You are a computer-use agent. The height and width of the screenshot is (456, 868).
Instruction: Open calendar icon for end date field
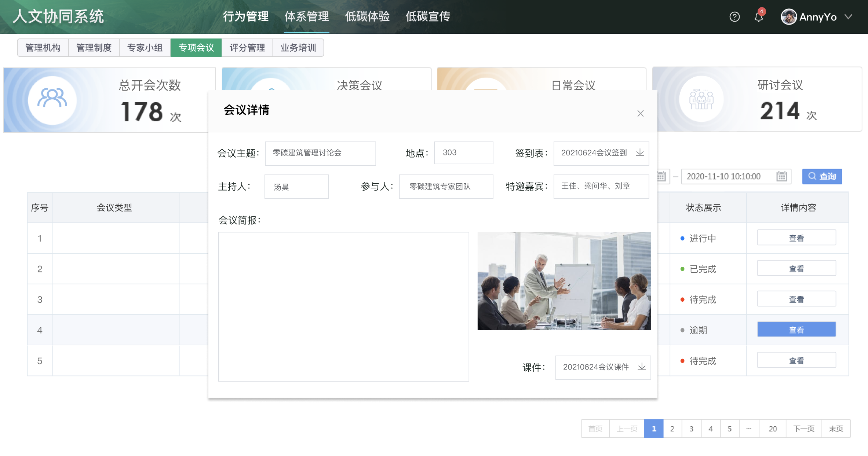pyautogui.click(x=781, y=176)
